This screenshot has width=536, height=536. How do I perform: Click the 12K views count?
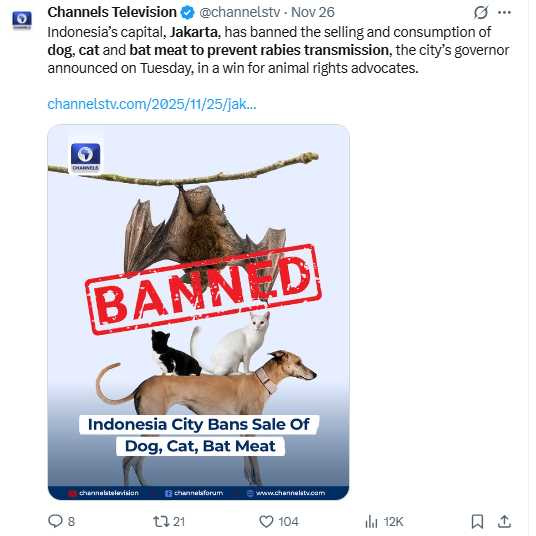[x=393, y=522]
